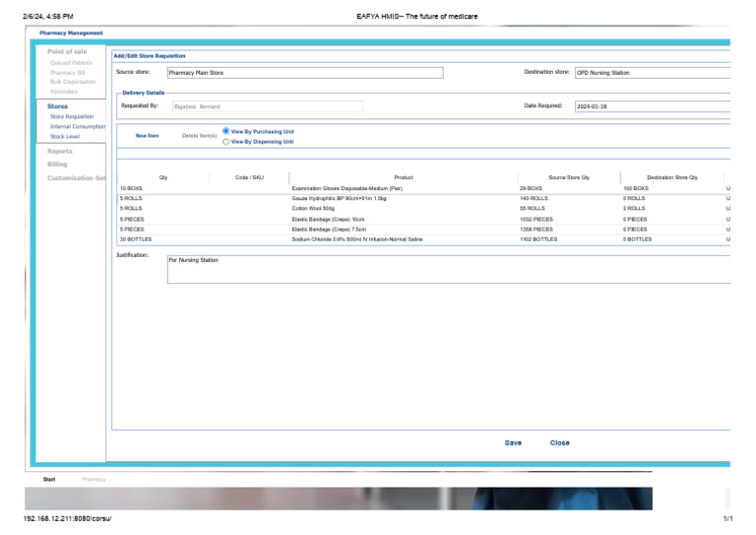The width and height of the screenshot is (756, 535).
Task: Select View By Dispensing Unit radio button
Action: pos(226,142)
